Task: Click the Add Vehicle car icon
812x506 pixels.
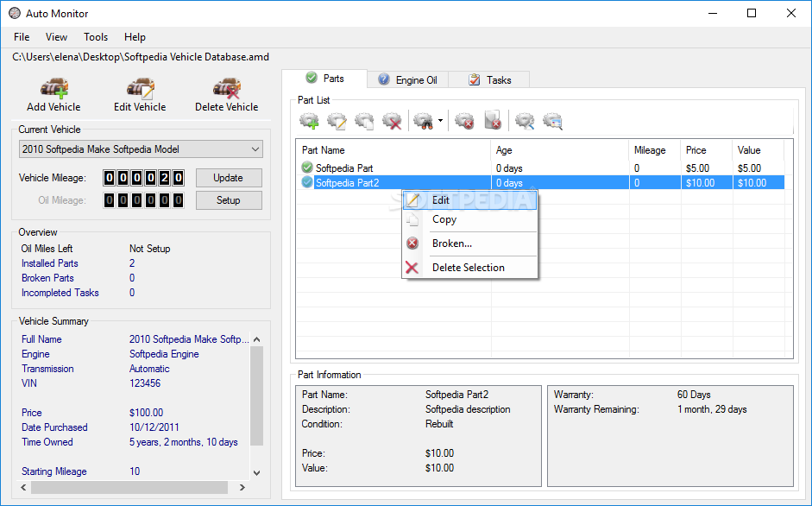Action: tap(54, 89)
